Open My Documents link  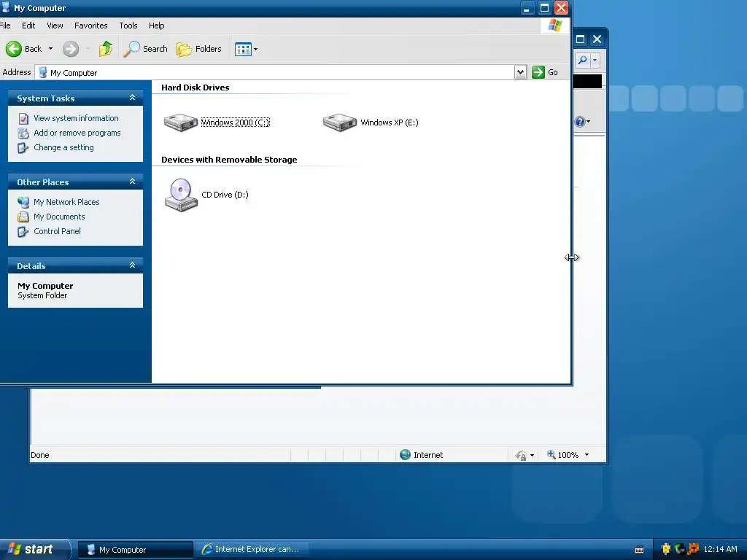[x=59, y=217]
